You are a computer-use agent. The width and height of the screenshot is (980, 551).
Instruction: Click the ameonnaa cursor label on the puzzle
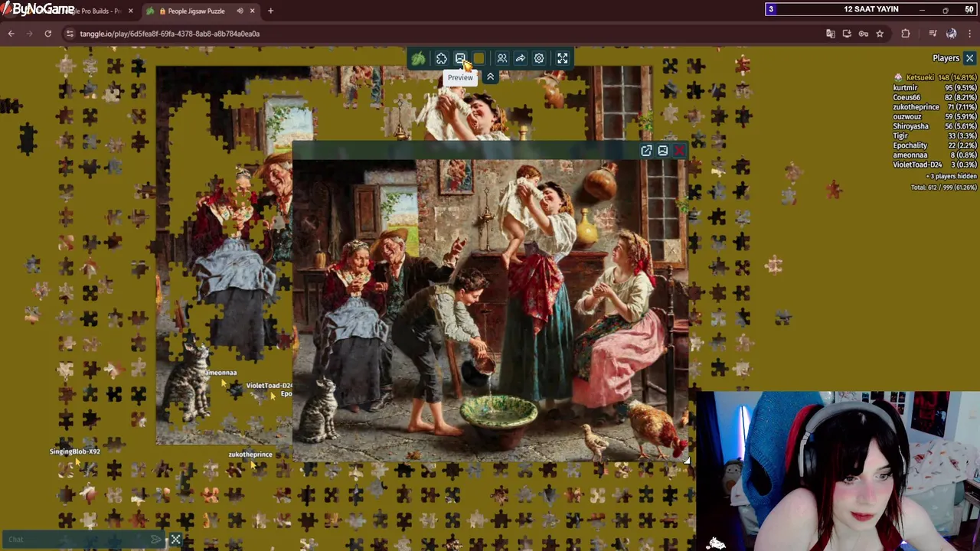click(220, 373)
